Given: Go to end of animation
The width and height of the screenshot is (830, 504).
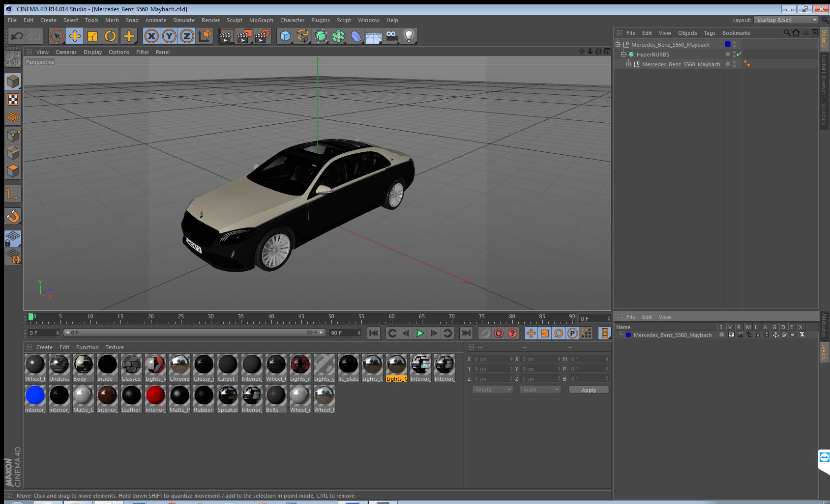Looking at the screenshot, I should [x=466, y=333].
